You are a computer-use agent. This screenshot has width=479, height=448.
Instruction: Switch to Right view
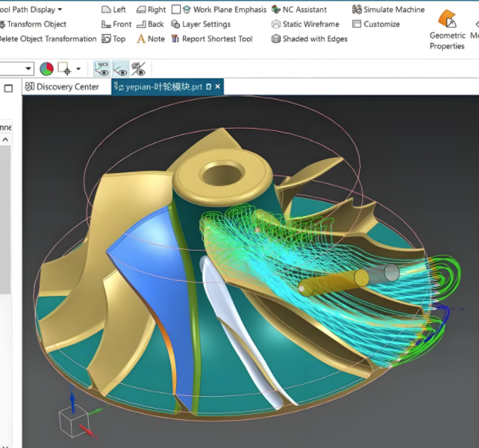coord(151,10)
